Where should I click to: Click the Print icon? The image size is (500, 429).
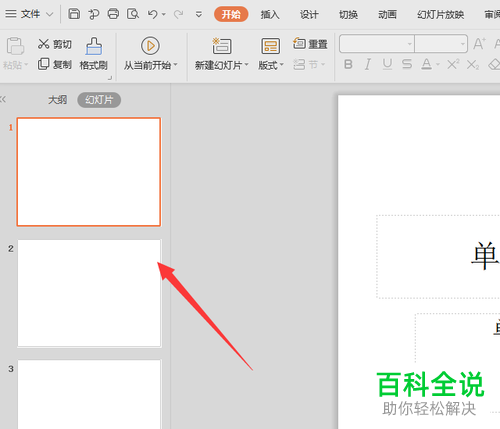point(113,14)
